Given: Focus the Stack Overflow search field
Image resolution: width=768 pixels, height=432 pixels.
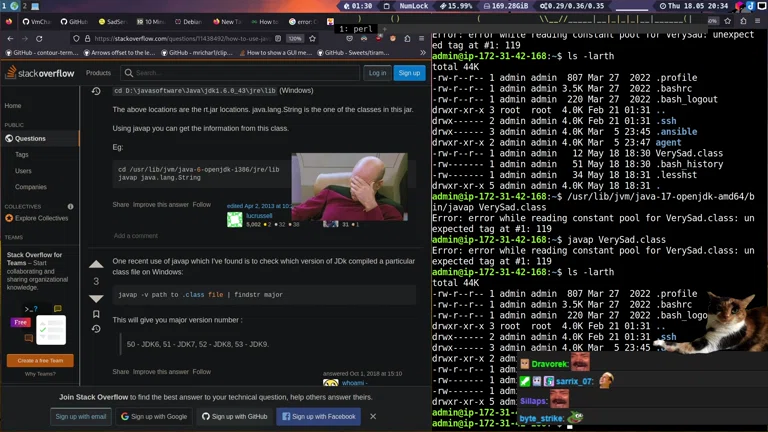Looking at the screenshot, I should [240, 73].
